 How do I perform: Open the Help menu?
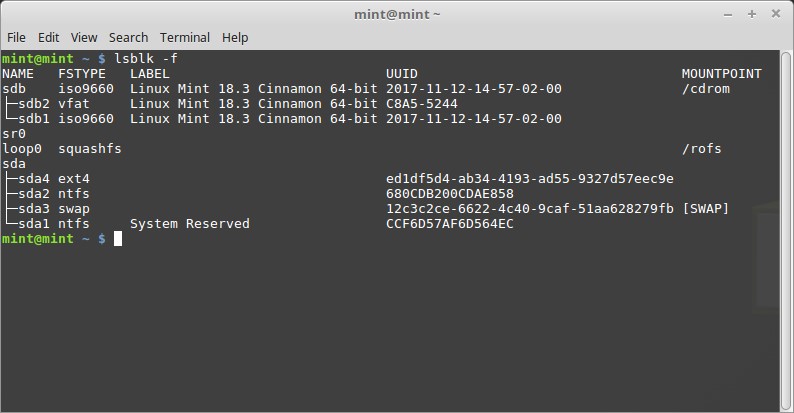[235, 37]
